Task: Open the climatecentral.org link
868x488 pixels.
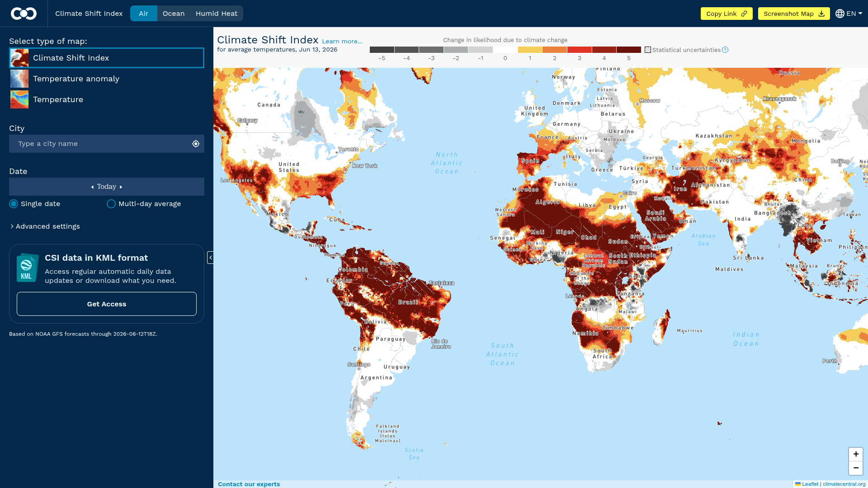Action: 844,484
